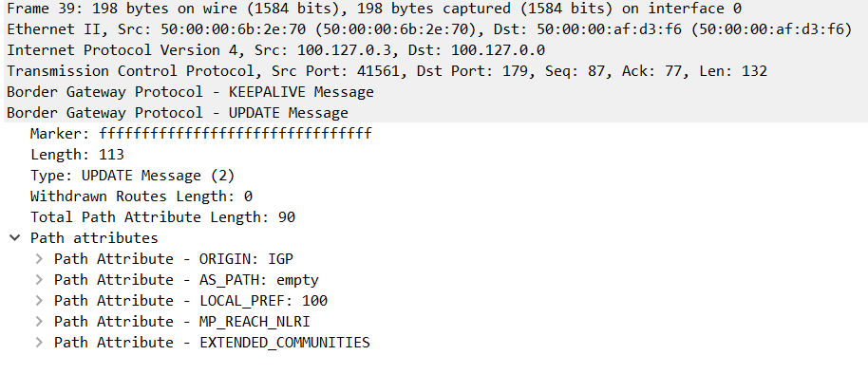The width and height of the screenshot is (868, 374).
Task: Select the Ethernet II header line
Action: pyautogui.click(x=434, y=29)
